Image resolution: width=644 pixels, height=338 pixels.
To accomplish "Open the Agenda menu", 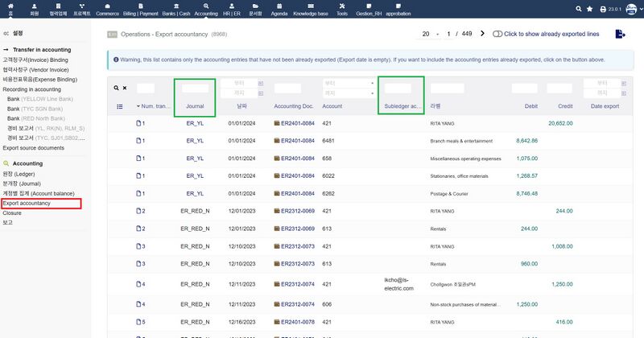I will click(x=279, y=9).
